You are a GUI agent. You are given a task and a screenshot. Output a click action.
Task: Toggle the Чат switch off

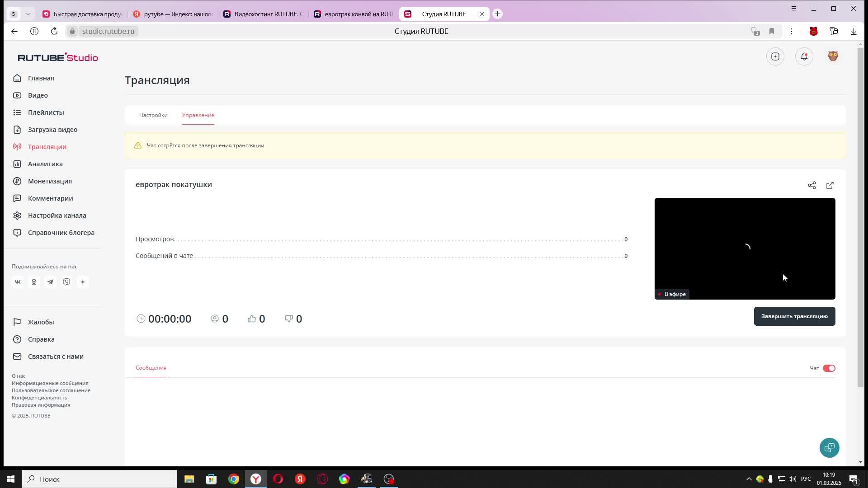coord(829,368)
